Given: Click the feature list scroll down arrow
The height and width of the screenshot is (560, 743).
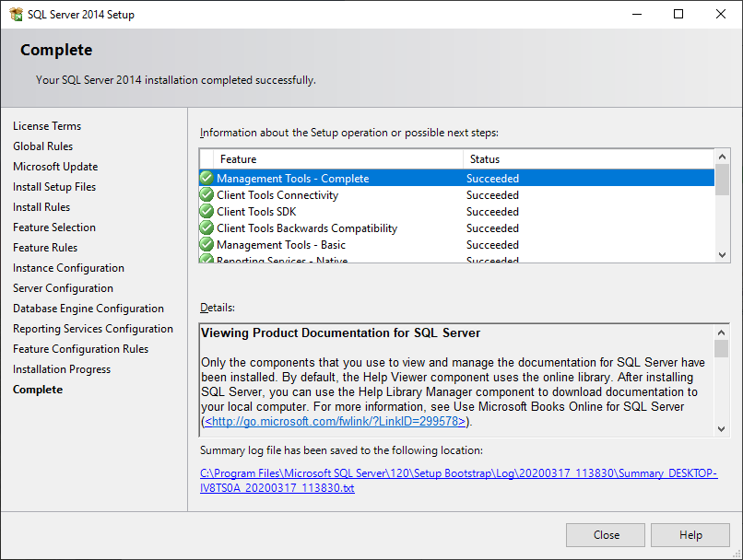Looking at the screenshot, I should (x=722, y=255).
